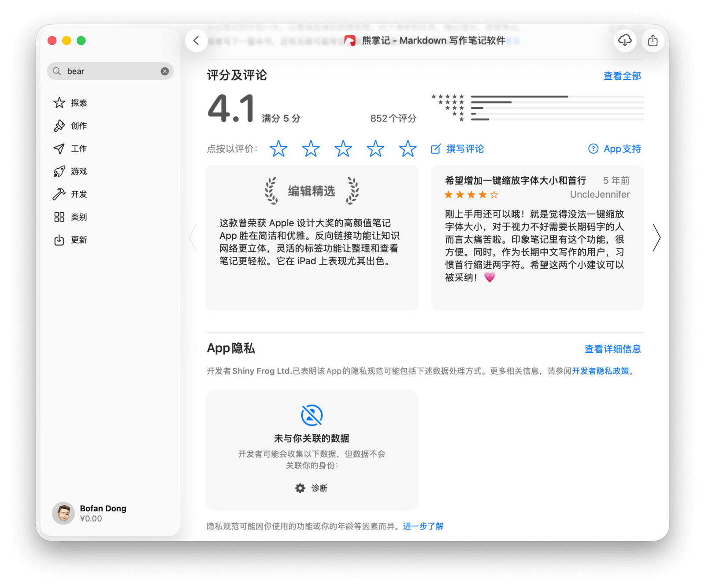This screenshot has width=705, height=588.
Task: Go back using the chevron button
Action: [197, 41]
